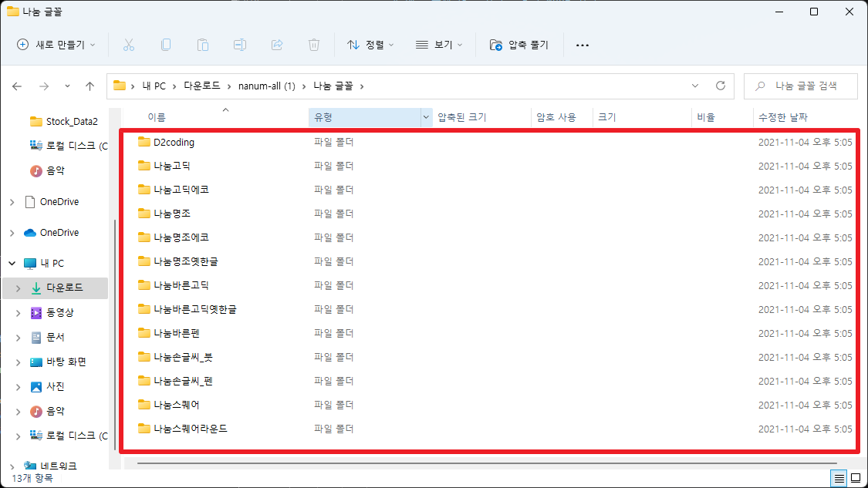The width and height of the screenshot is (868, 488).
Task: Click the Paste clipboard icon
Action: 203,45
